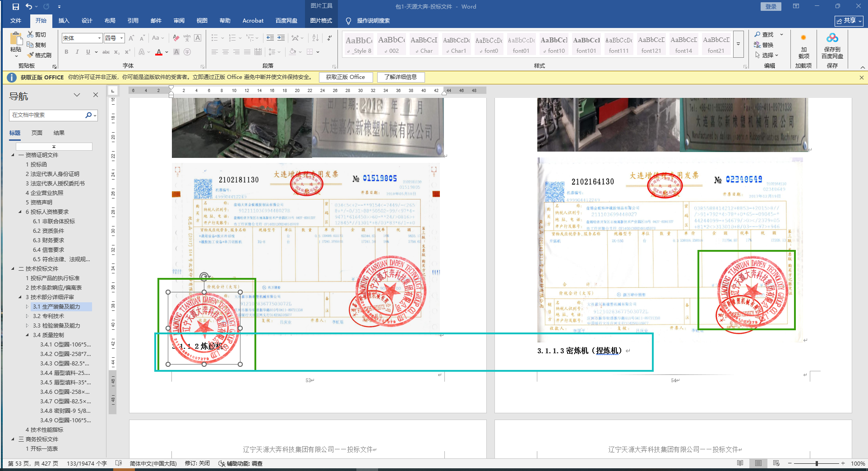Clear all formatting with the eraser icon
Viewport: 868px width, 471px height.
[x=176, y=38]
